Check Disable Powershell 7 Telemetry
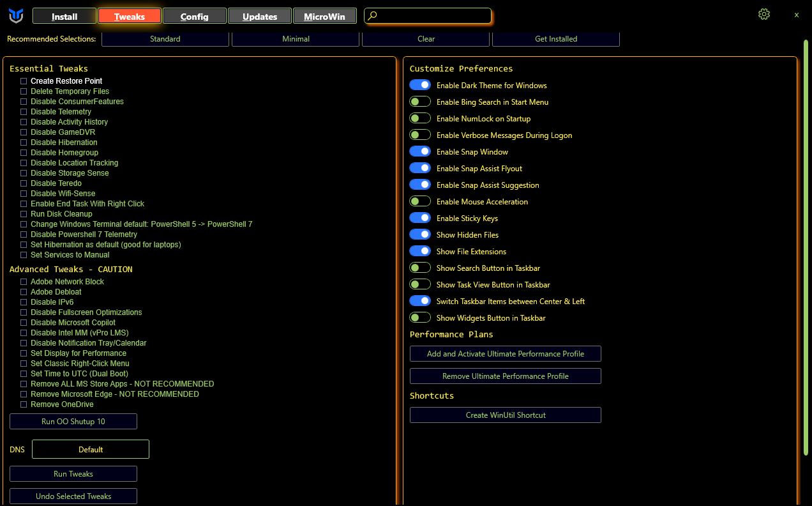812x506 pixels. point(24,234)
